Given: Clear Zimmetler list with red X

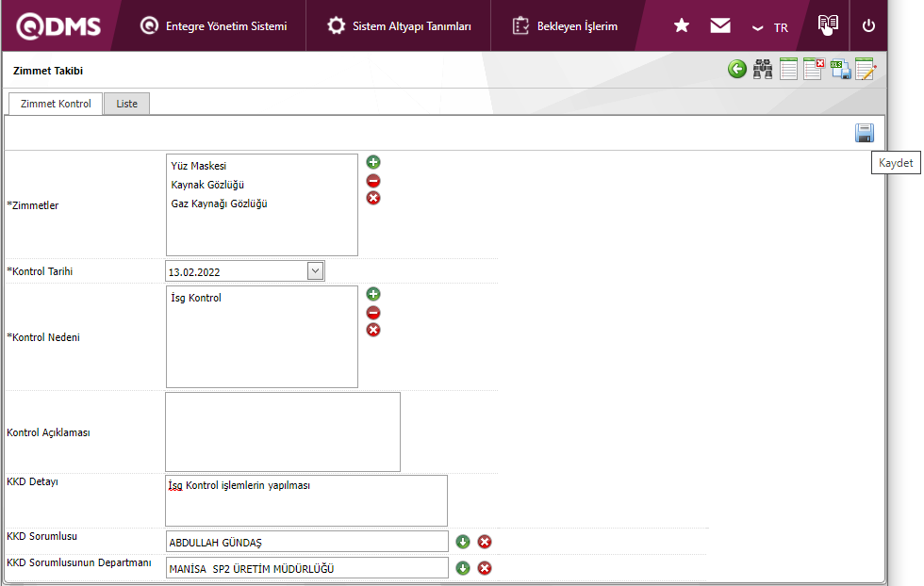Looking at the screenshot, I should pos(373,198).
